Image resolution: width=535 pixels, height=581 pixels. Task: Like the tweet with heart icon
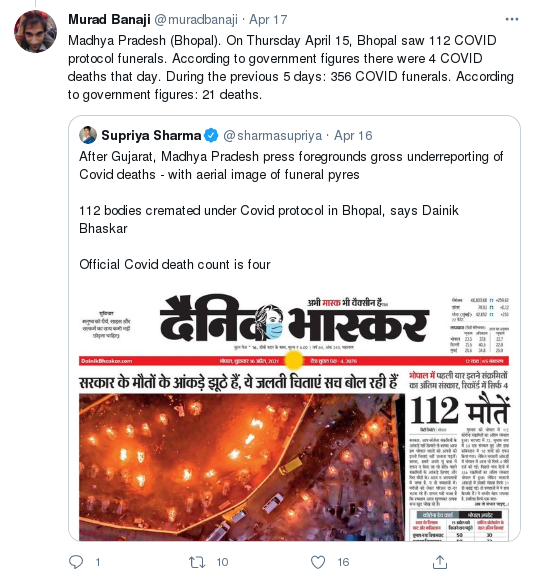(x=318, y=562)
